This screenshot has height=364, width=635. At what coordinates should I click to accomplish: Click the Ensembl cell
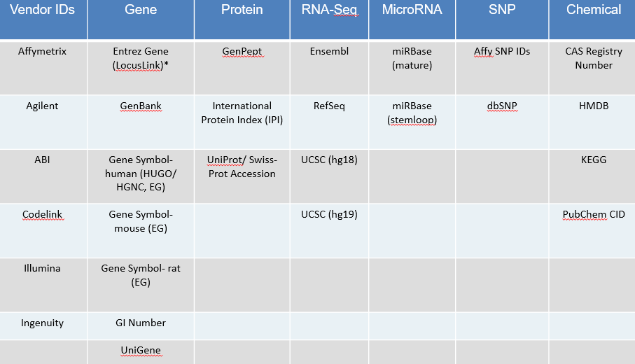(330, 52)
